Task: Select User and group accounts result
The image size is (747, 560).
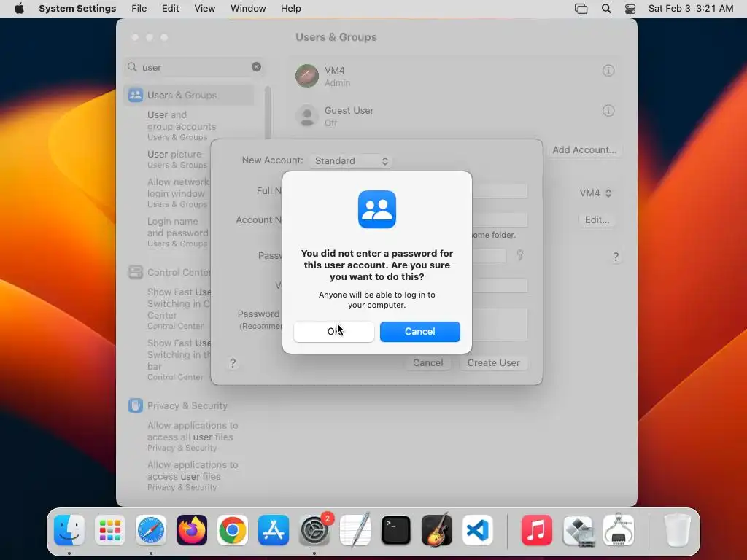Action: pos(182,125)
